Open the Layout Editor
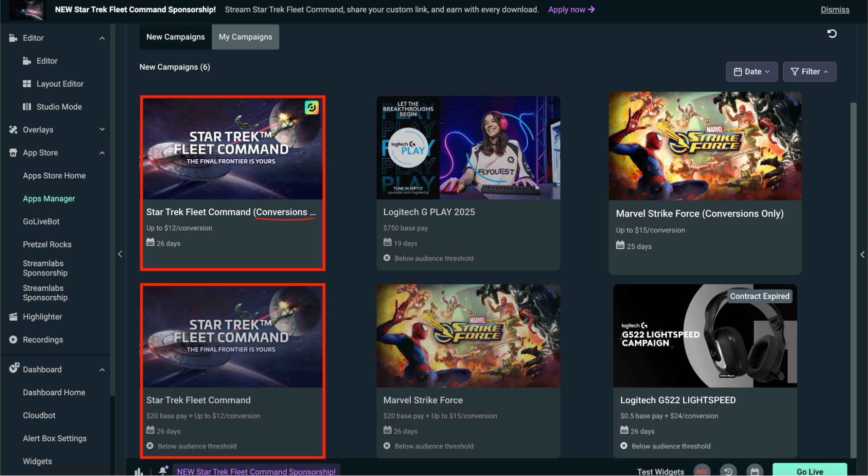868x476 pixels. 60,84
